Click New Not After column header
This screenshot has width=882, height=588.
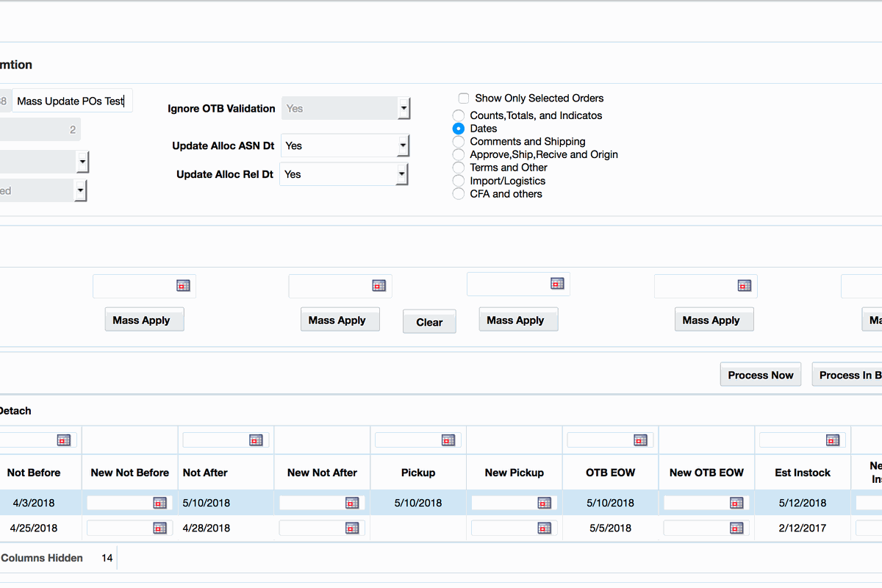(x=322, y=473)
